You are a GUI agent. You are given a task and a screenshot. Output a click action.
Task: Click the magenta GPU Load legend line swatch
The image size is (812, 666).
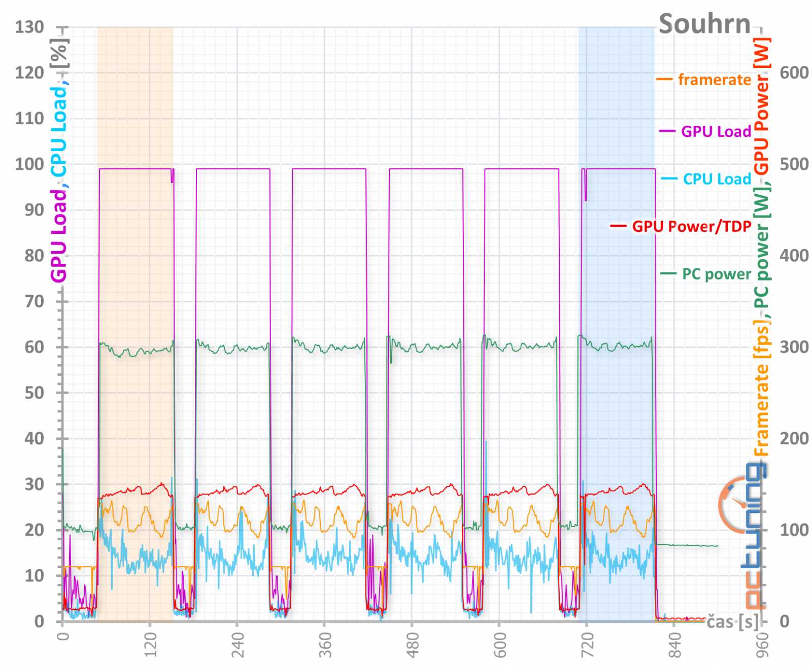point(667,131)
